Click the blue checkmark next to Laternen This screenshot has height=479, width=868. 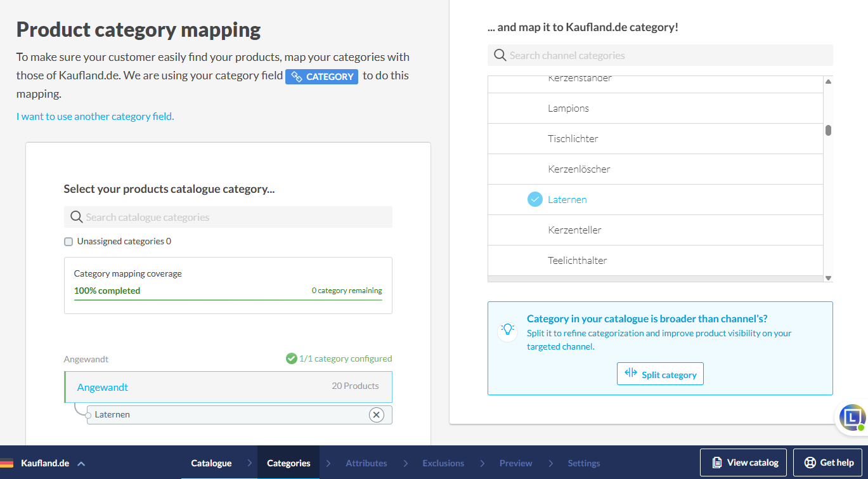[x=535, y=199]
